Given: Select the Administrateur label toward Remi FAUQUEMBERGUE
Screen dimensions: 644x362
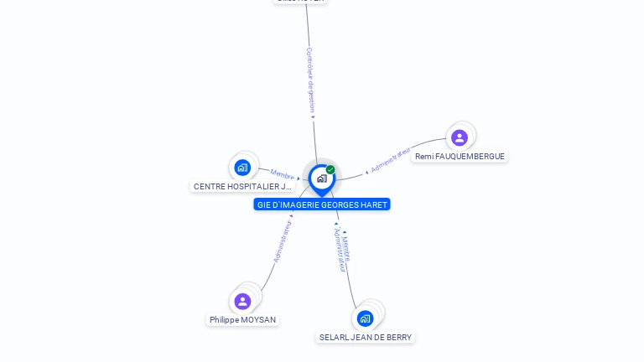Looking at the screenshot, I should tap(391, 160).
